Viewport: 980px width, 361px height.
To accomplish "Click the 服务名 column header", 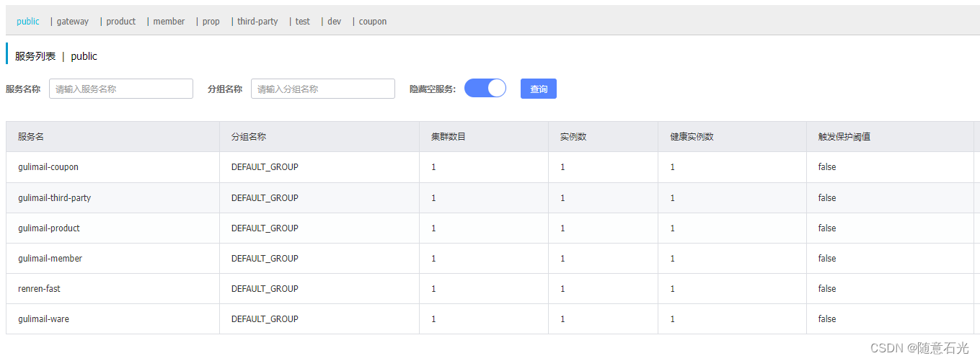I will pyautogui.click(x=31, y=137).
